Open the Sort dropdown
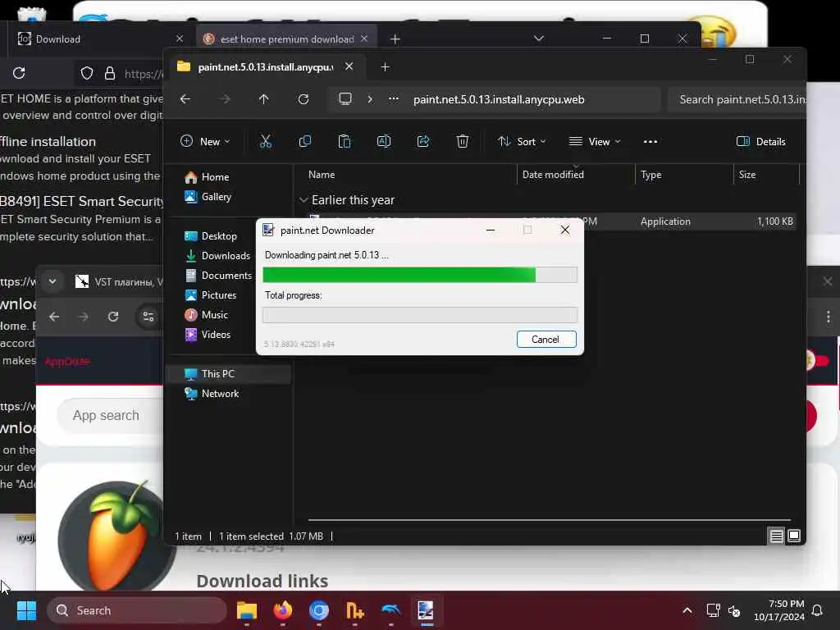Viewport: 840px width, 630px height. point(521,141)
